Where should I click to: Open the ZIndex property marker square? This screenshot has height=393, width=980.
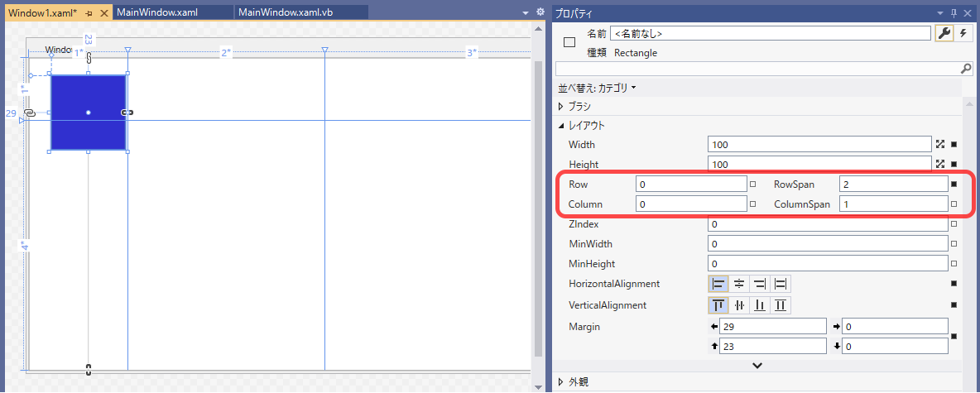point(954,223)
